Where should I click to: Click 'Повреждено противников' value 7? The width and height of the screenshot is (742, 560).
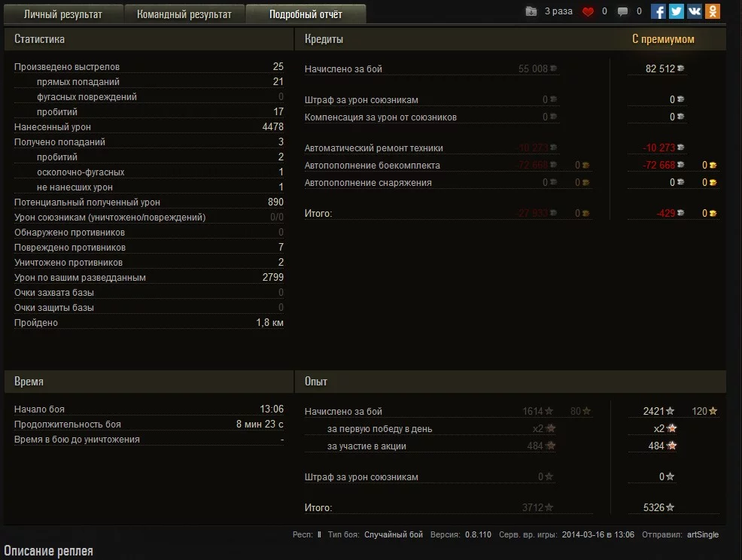click(x=281, y=247)
